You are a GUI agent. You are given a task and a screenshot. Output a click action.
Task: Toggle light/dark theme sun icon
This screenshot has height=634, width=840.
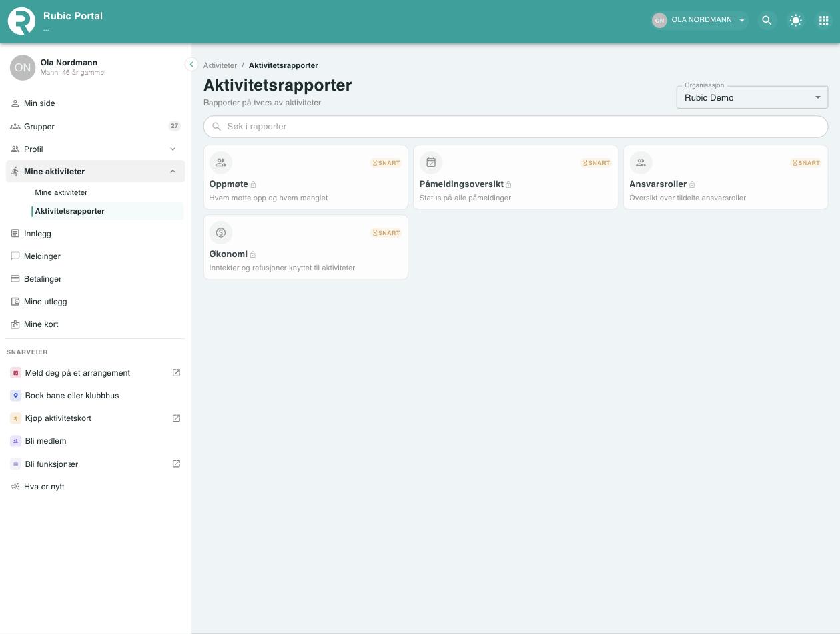pos(795,21)
